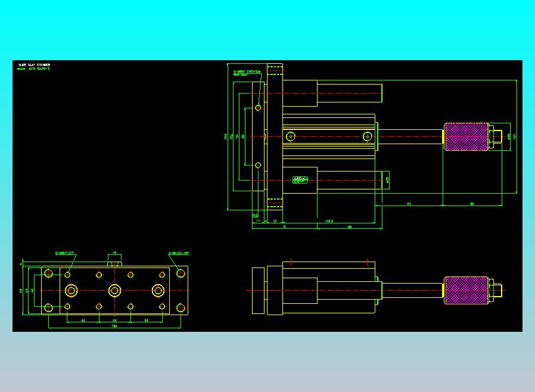This screenshot has height=392, width=535.
Task: Select the green nameplate label on the lower guide housing
Action: [x=300, y=180]
